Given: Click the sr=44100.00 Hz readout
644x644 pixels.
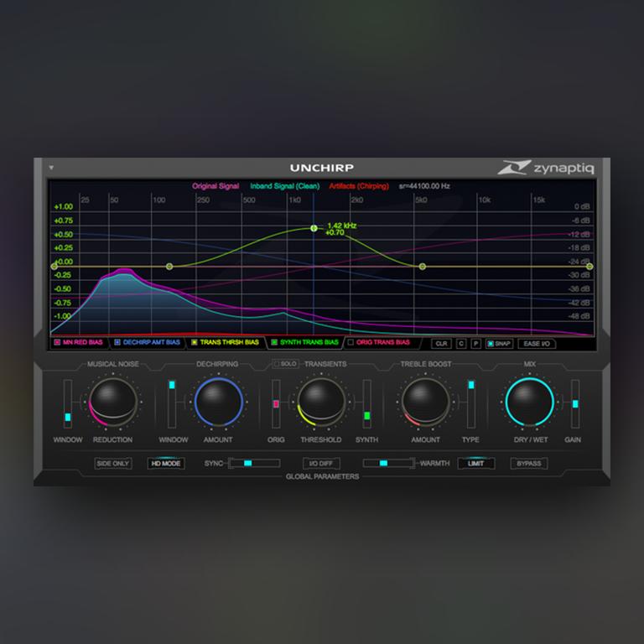Looking at the screenshot, I should [424, 186].
